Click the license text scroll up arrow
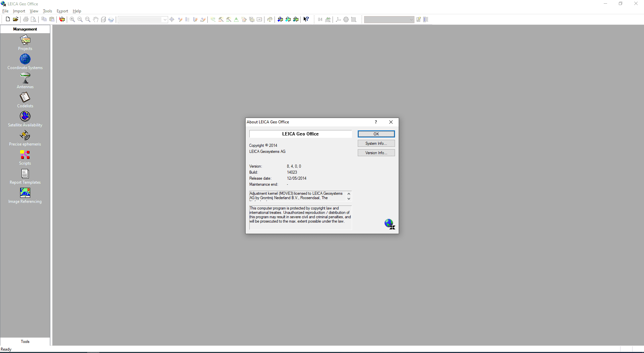The image size is (644, 353). click(x=349, y=194)
